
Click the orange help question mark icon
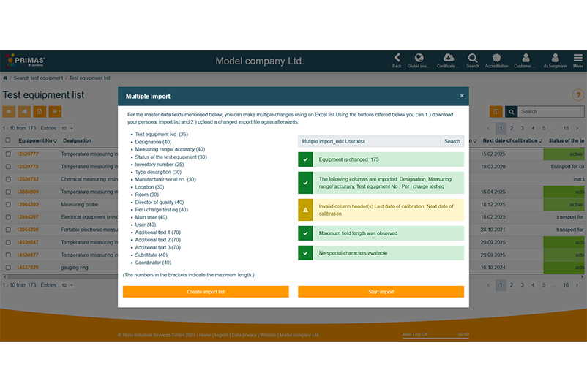point(575,96)
